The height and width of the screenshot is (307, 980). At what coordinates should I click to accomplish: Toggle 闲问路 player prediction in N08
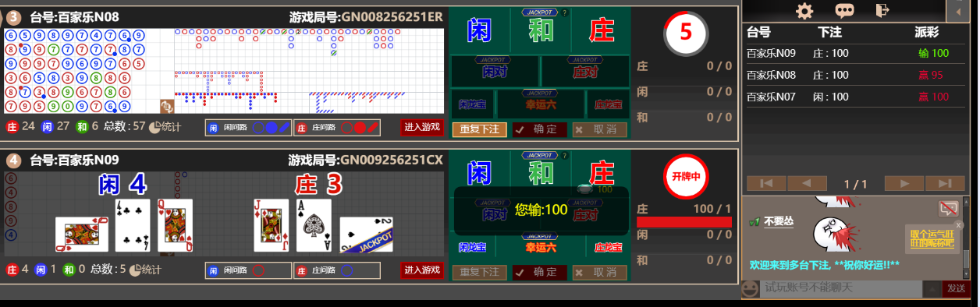tap(249, 127)
